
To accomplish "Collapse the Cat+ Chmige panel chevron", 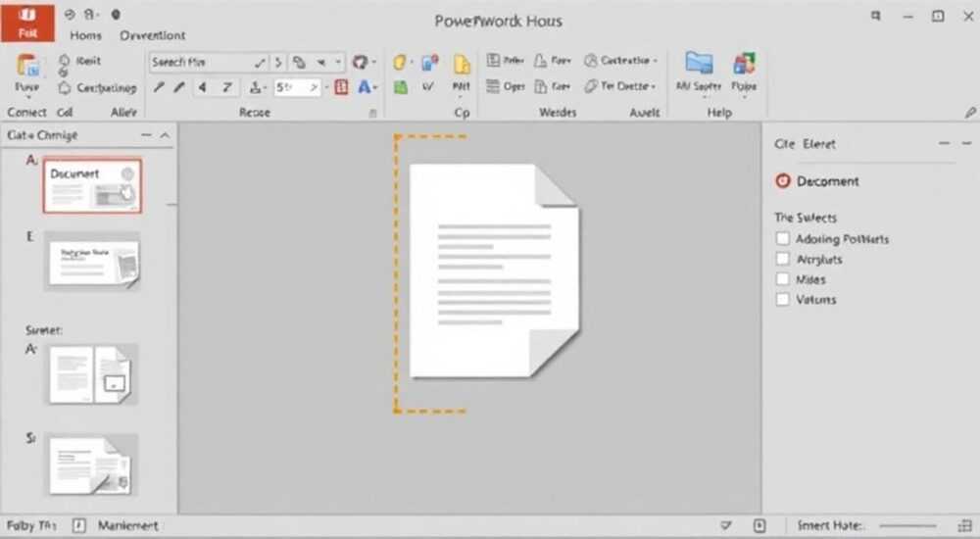I will (165, 135).
